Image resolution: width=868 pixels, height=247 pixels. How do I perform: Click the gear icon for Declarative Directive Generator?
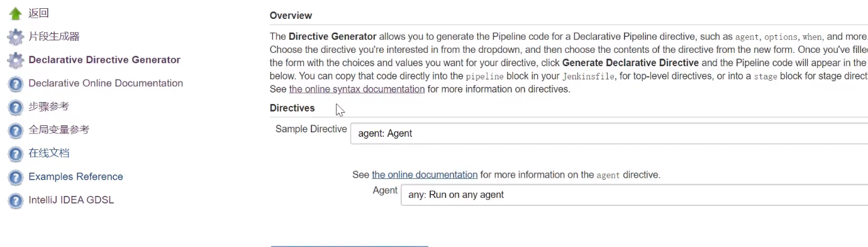tap(15, 60)
